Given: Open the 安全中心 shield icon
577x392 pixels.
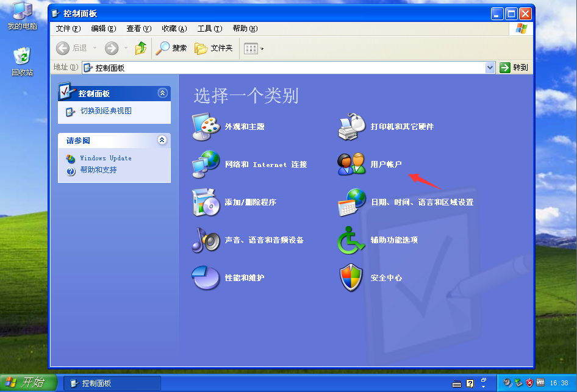Looking at the screenshot, I should [351, 278].
